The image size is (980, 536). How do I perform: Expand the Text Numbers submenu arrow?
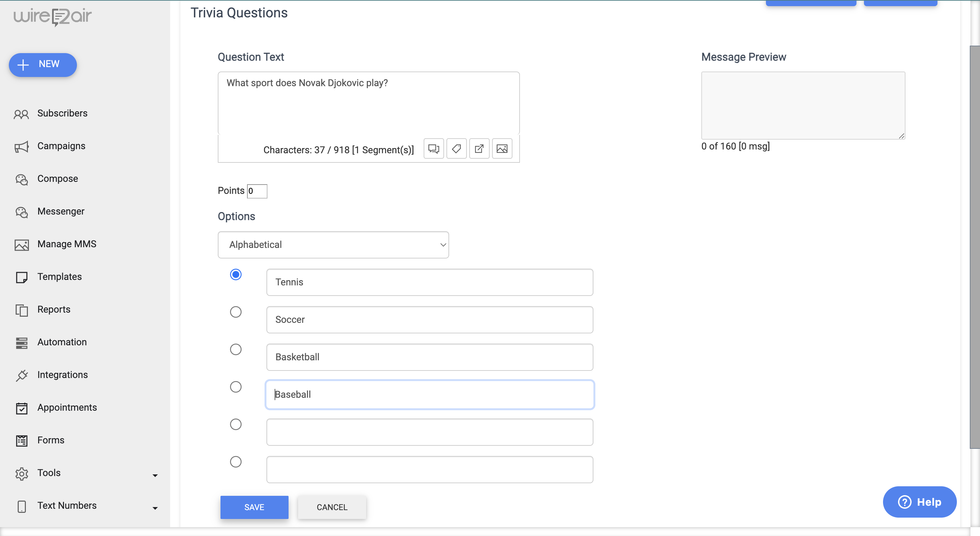[155, 508]
